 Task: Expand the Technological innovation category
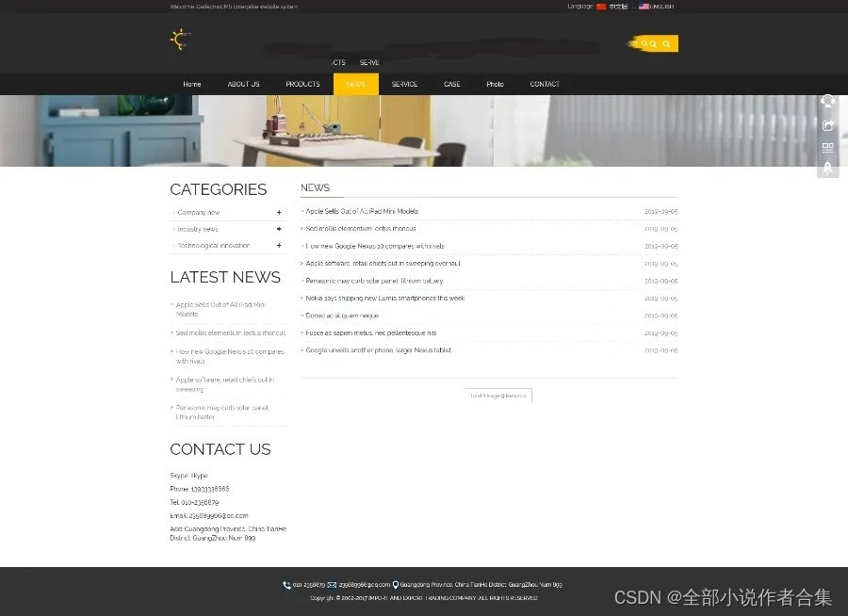tap(279, 245)
